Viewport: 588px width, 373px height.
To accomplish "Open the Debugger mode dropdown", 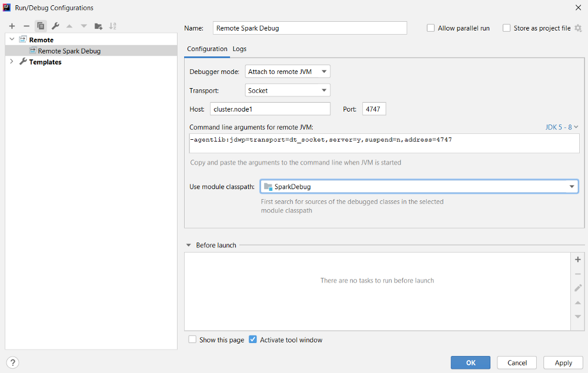I will 288,72.
